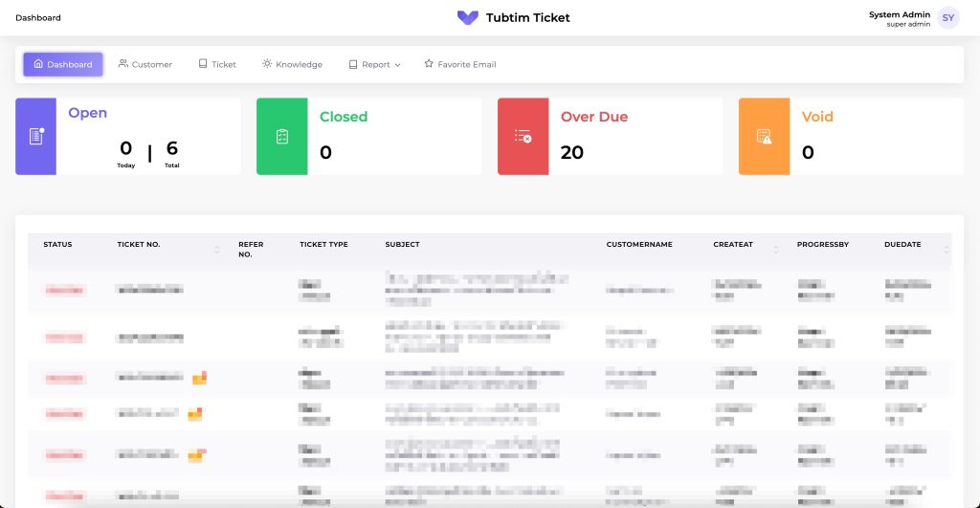Viewport: 980px width, 508px height.
Task: Click the CustomerName column header
Action: coord(639,245)
